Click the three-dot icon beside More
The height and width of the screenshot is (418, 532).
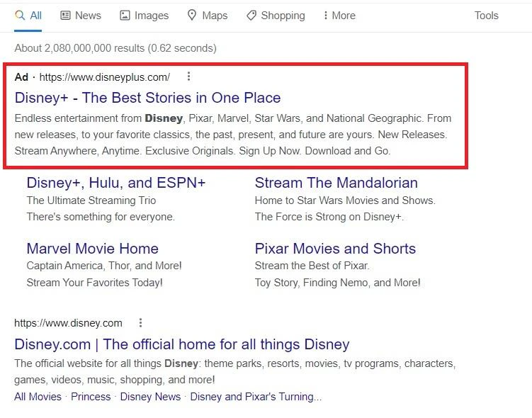click(326, 16)
